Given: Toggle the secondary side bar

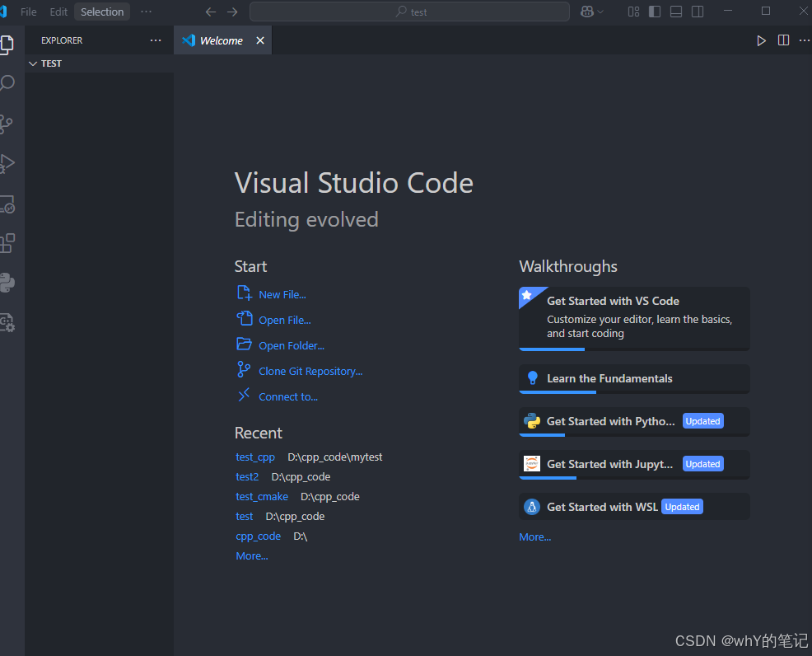Looking at the screenshot, I should coord(698,12).
